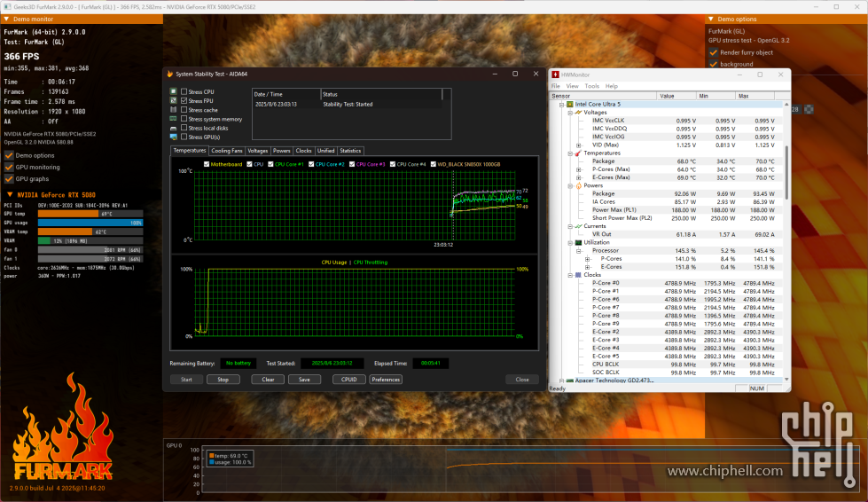Viewport: 868px width, 502px height.
Task: Click the Clear button in AIDA64
Action: click(x=268, y=380)
